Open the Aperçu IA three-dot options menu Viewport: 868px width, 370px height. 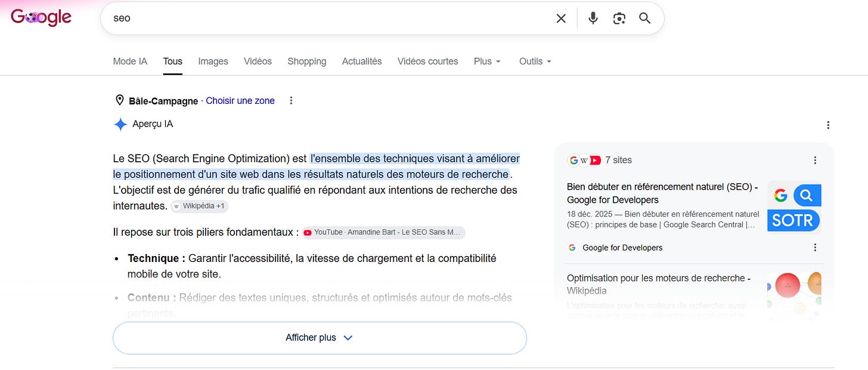click(x=827, y=125)
